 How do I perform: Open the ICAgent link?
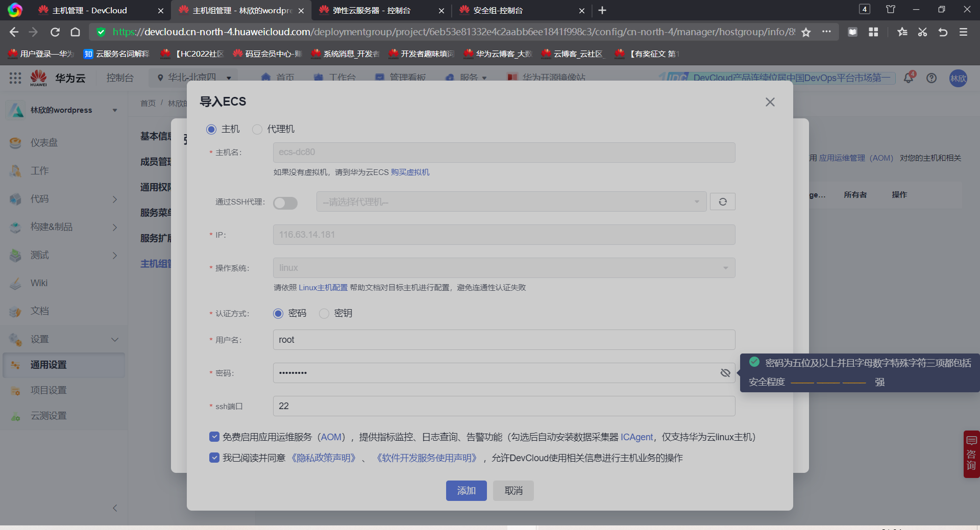click(636, 437)
